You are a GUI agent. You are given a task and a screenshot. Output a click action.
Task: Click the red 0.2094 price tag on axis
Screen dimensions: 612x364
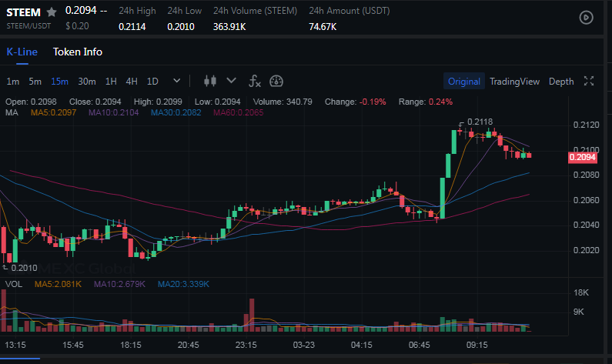[582, 157]
